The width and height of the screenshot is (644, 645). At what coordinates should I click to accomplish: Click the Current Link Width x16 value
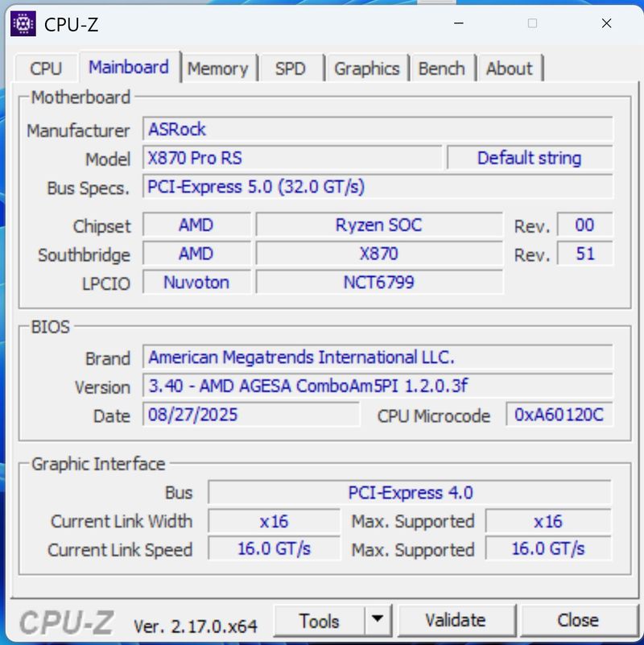point(274,521)
